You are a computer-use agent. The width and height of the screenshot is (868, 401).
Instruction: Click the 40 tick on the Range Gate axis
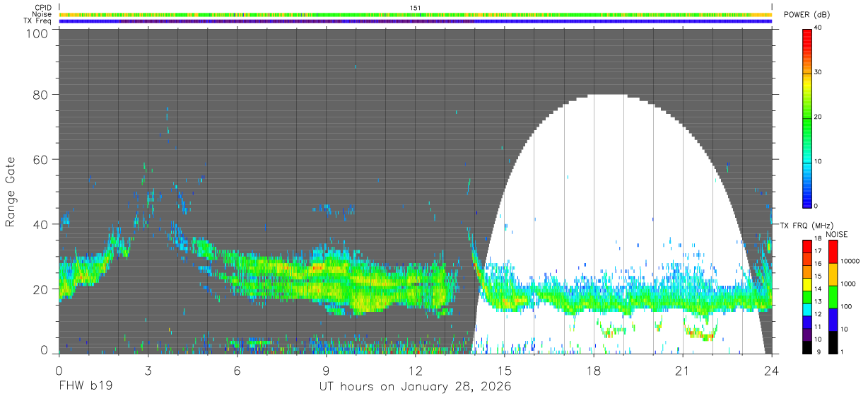pyautogui.click(x=41, y=224)
